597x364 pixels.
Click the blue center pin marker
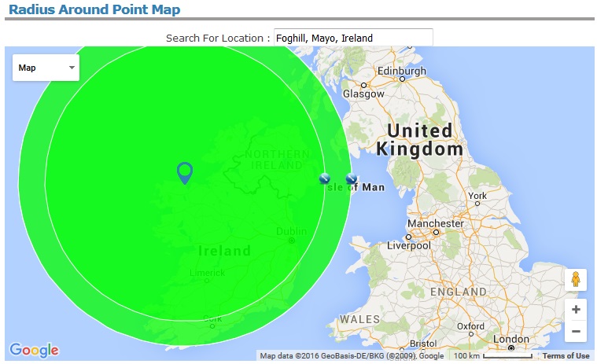[185, 173]
